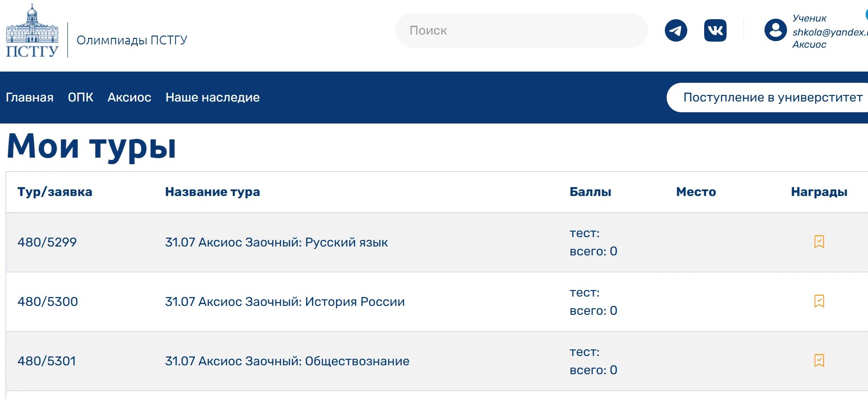This screenshot has width=868, height=399.
Task: Click the user email shkola@yandex account text
Action: click(830, 32)
